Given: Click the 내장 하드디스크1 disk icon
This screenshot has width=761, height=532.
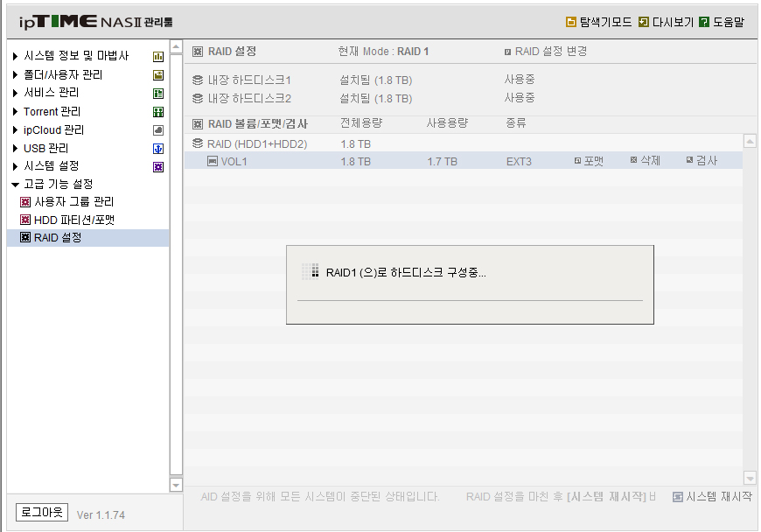Looking at the screenshot, I should 198,80.
